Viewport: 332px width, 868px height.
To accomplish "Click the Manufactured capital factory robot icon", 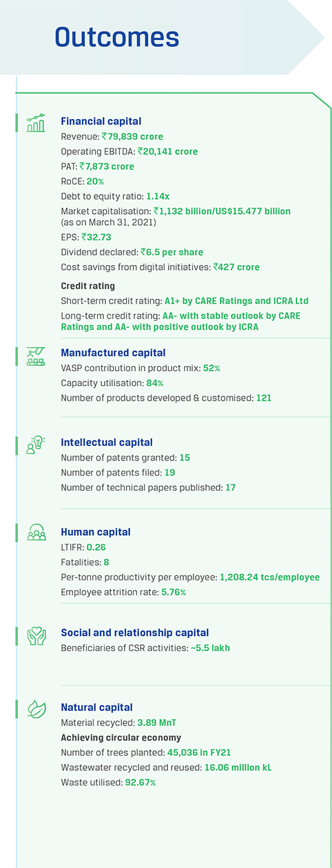I will 36,356.
